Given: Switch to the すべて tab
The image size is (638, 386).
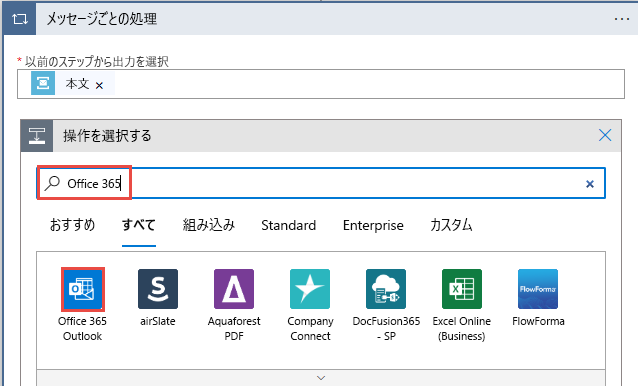Looking at the screenshot, I should click(x=139, y=225).
